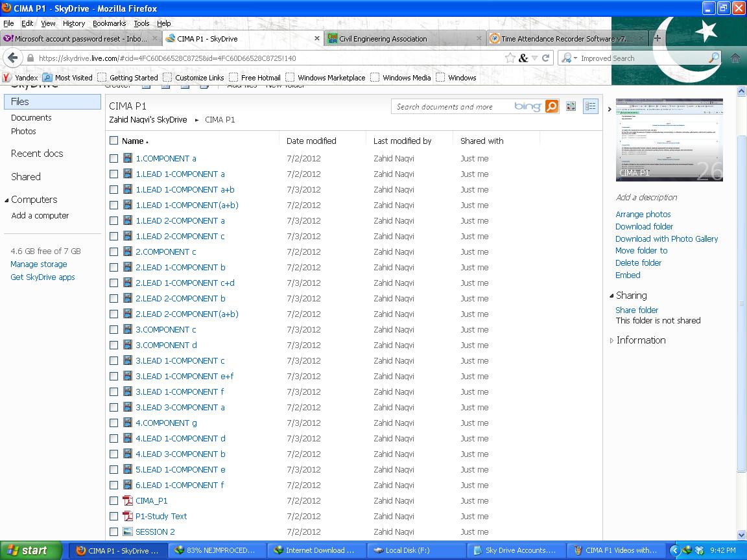The height and width of the screenshot is (560, 747).
Task: Reload the page with the refresh icon
Action: coord(546,58)
